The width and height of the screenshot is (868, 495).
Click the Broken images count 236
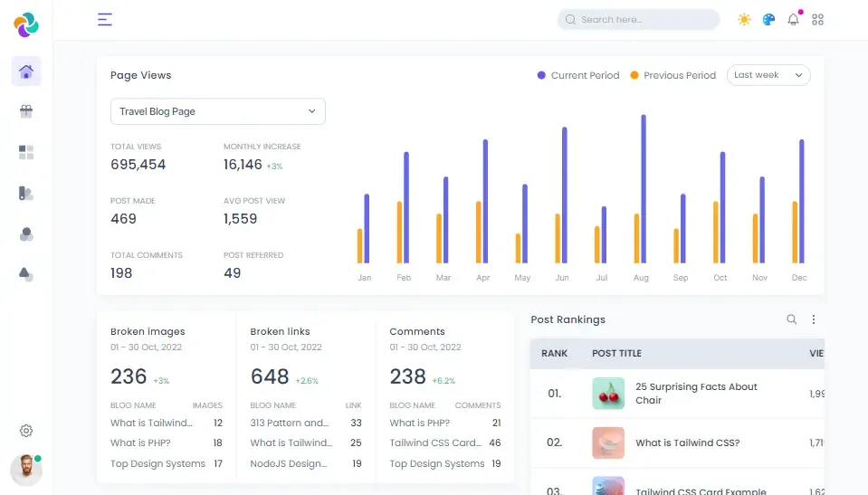click(x=129, y=376)
